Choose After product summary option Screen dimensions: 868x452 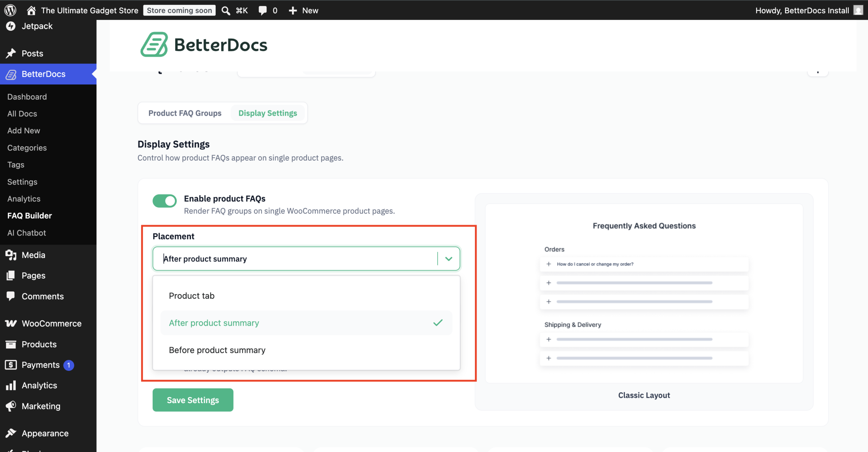coord(306,323)
